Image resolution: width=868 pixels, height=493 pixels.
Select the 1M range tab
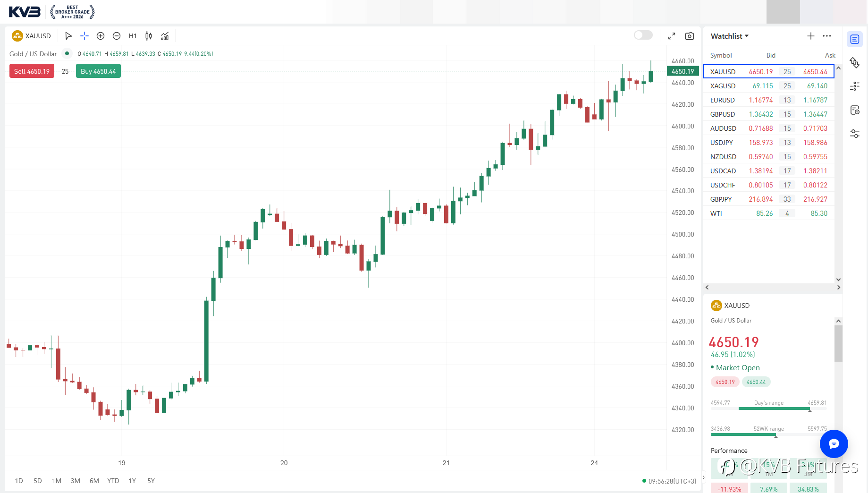[57, 481]
